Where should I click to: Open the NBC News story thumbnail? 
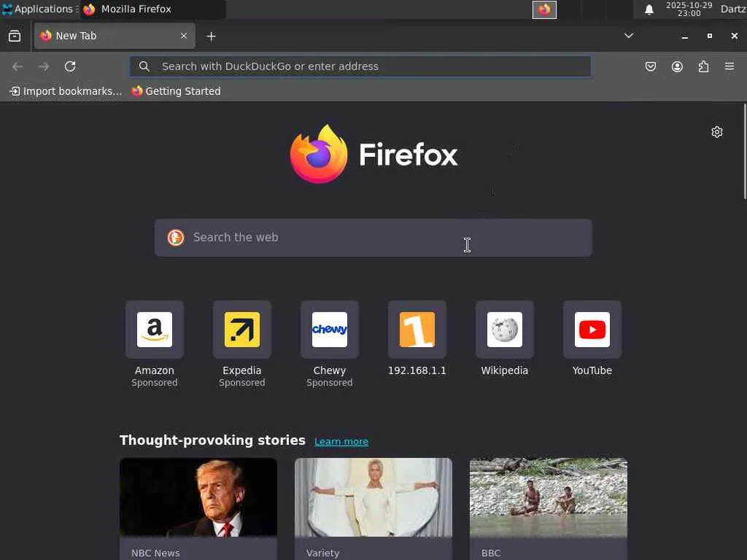click(x=198, y=497)
